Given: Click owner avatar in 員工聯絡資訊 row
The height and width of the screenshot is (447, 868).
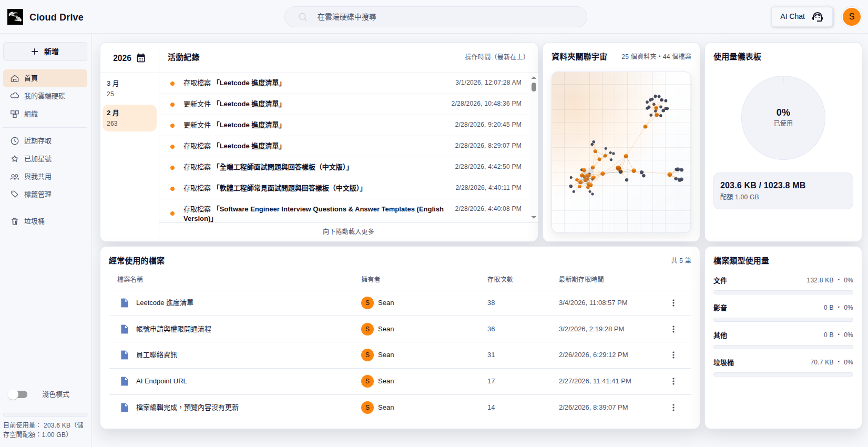Looking at the screenshot, I should pyautogui.click(x=367, y=355).
